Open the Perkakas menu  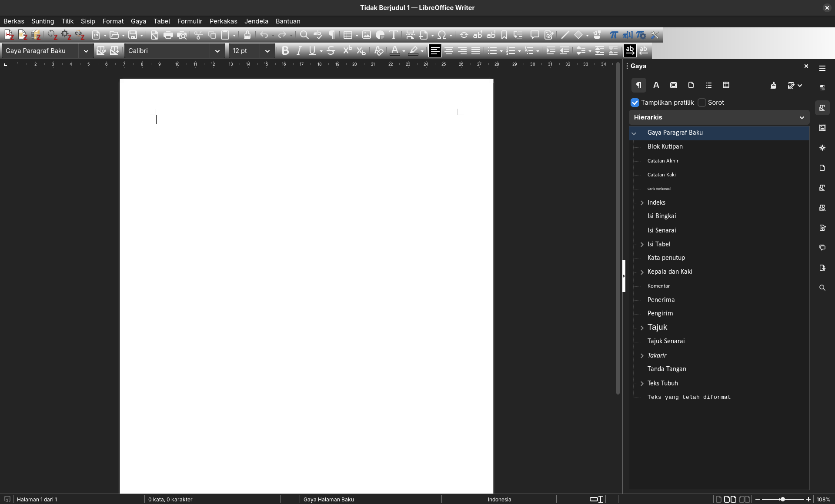tap(223, 21)
